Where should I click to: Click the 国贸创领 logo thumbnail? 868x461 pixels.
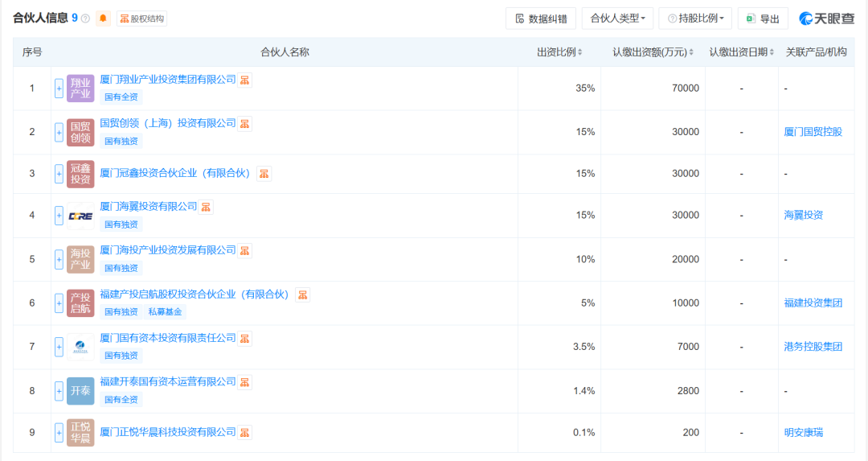pyautogui.click(x=80, y=132)
